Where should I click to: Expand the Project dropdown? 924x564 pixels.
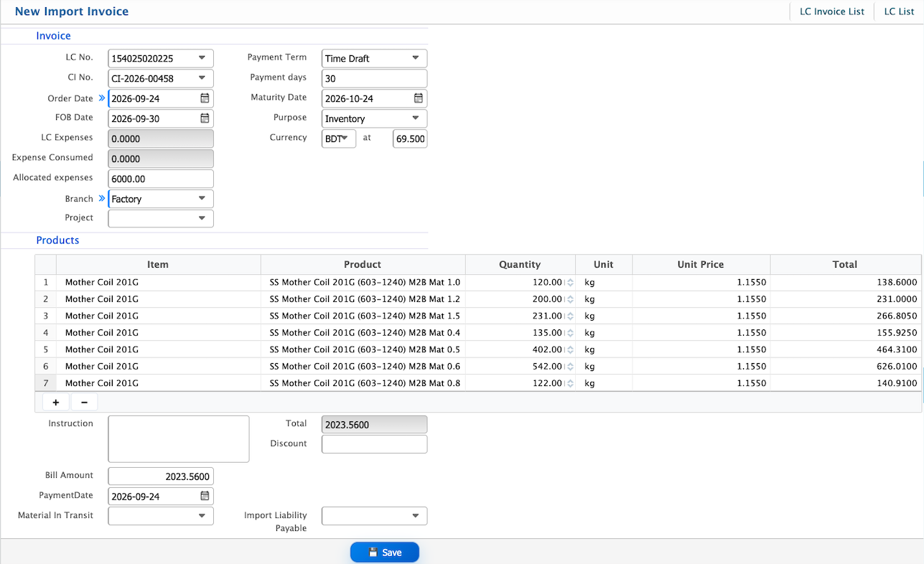202,218
